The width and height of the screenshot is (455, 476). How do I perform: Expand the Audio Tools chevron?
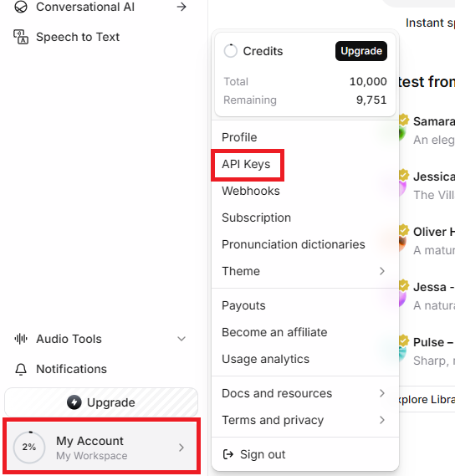click(x=181, y=339)
